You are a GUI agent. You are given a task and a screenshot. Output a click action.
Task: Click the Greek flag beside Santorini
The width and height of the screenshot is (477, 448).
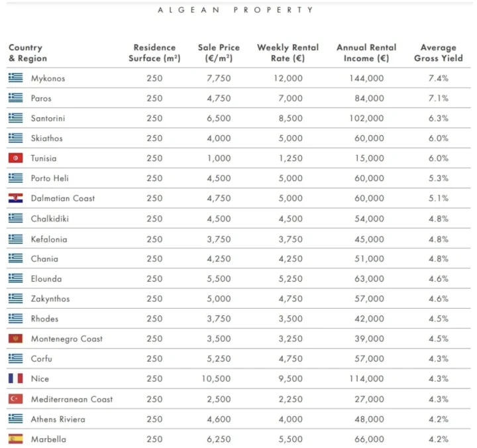pos(15,118)
